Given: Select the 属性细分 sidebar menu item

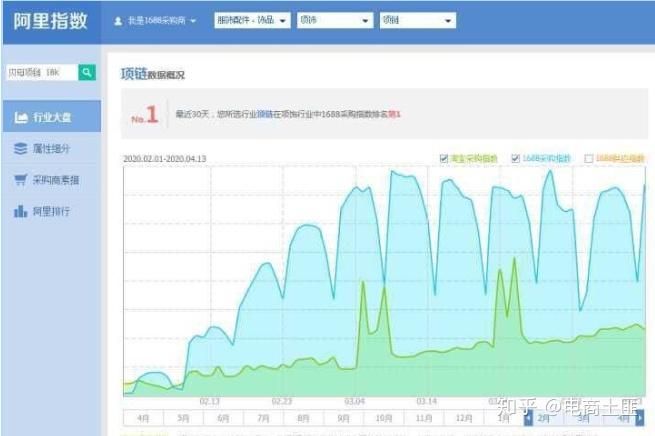Looking at the screenshot, I should pos(52,148).
